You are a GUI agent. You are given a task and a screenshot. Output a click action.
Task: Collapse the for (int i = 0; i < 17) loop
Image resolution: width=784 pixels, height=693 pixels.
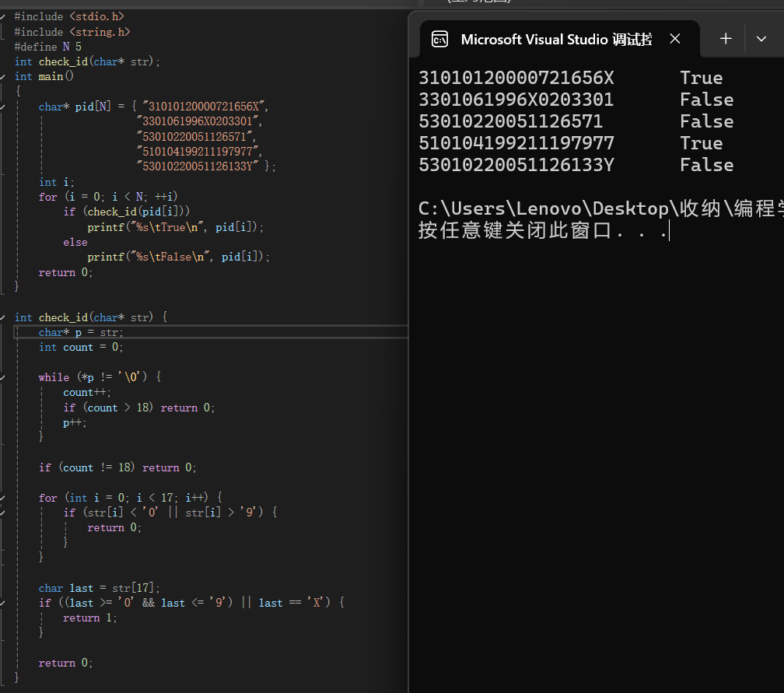pos(3,498)
